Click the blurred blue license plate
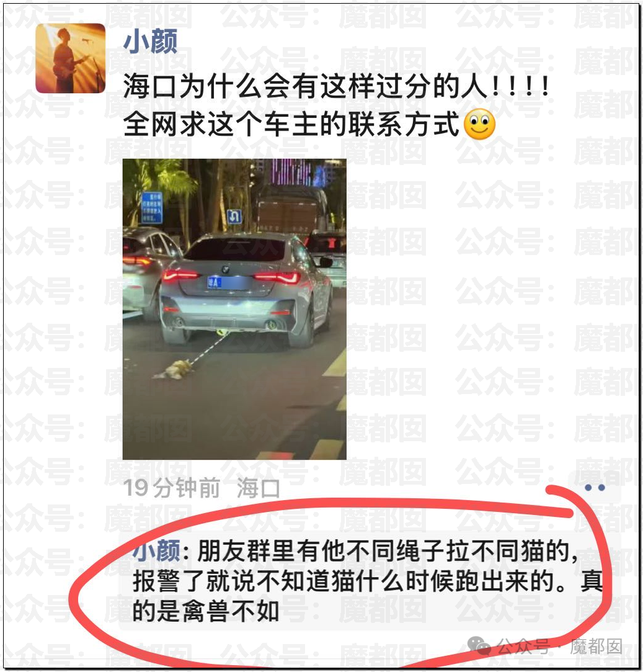This screenshot has height=672, width=643. tap(228, 282)
